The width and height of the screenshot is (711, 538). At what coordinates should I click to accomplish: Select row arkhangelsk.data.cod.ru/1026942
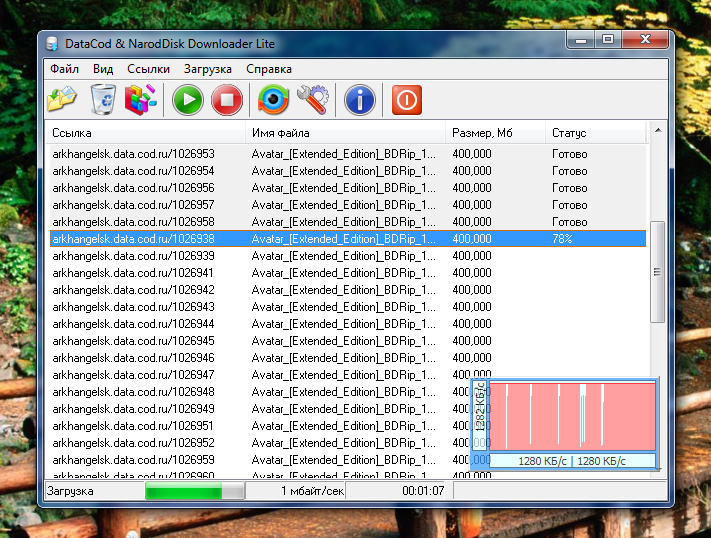pos(348,290)
